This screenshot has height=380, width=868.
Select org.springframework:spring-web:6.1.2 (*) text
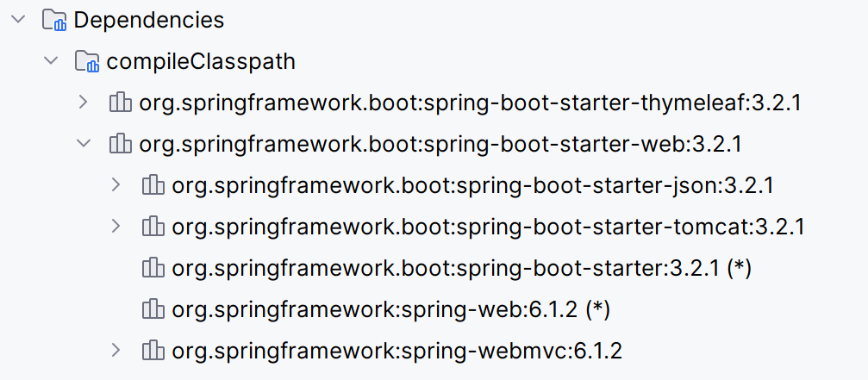pos(390,309)
